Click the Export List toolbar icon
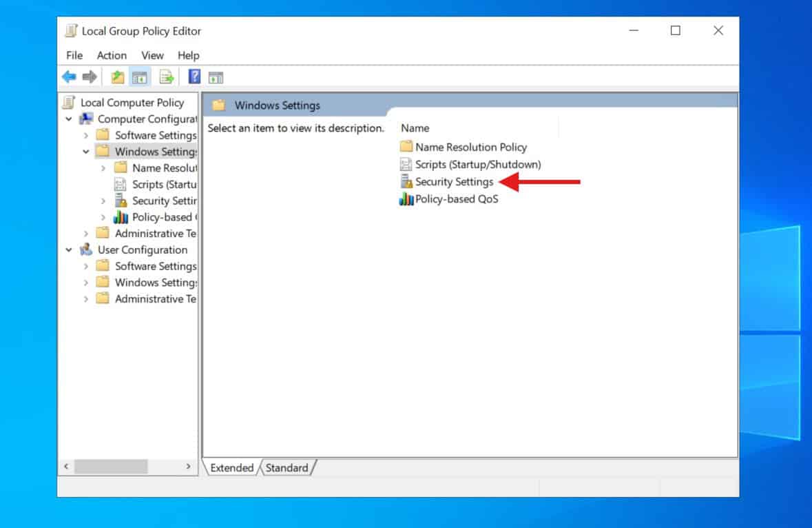Screen dimensions: 812x528 166,77
